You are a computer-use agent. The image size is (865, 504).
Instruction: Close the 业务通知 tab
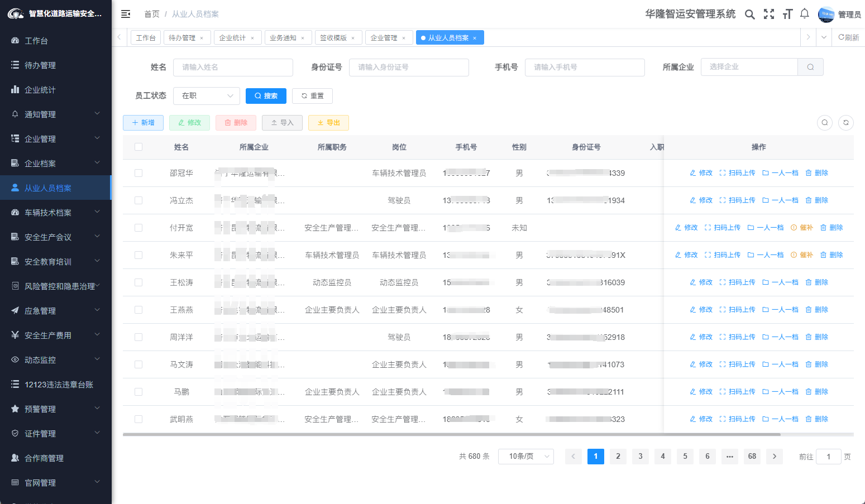coord(303,38)
